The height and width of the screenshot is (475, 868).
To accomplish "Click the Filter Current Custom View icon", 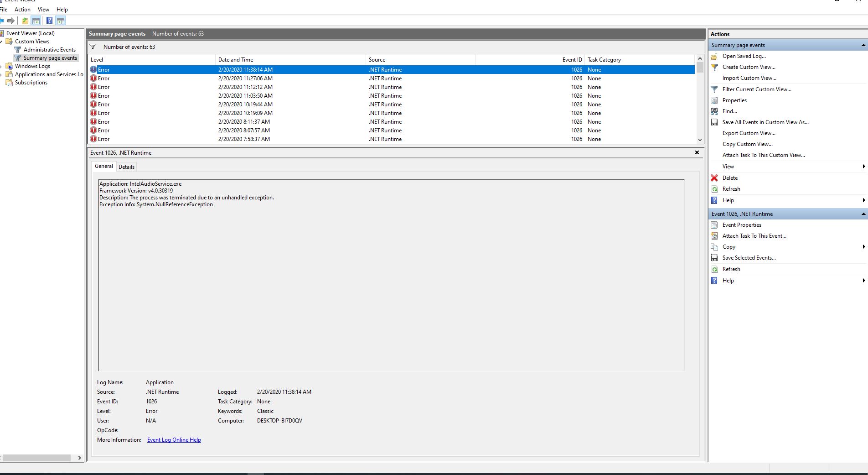I will coord(714,89).
